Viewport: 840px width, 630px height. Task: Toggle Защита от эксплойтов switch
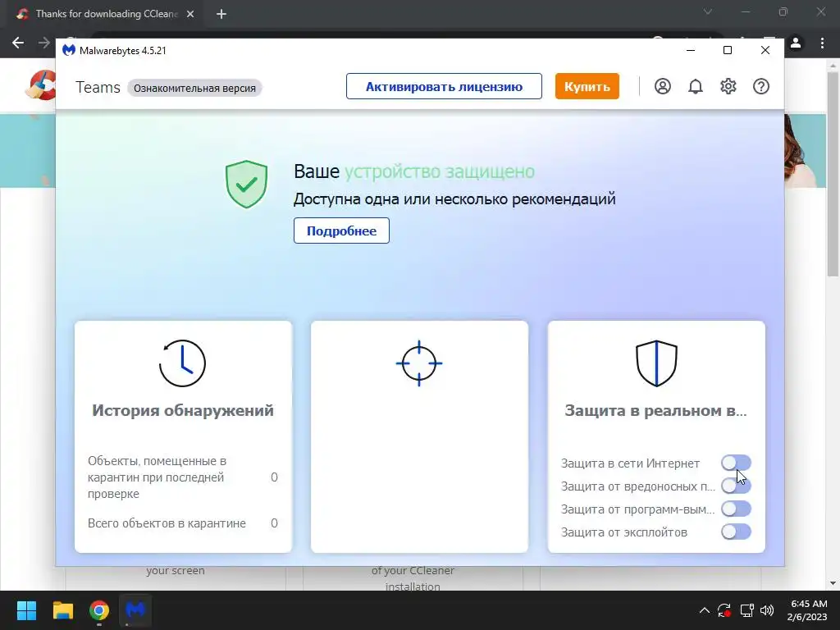(x=736, y=532)
